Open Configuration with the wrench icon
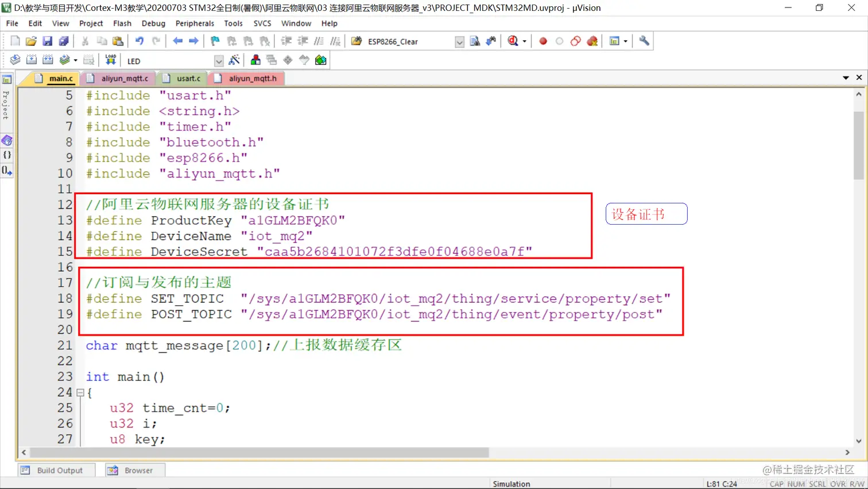Image resolution: width=868 pixels, height=489 pixels. tap(644, 41)
